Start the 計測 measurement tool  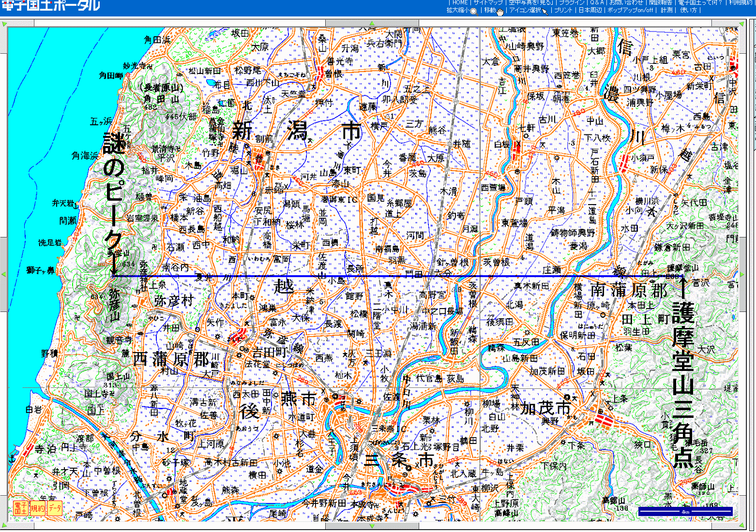coord(666,10)
